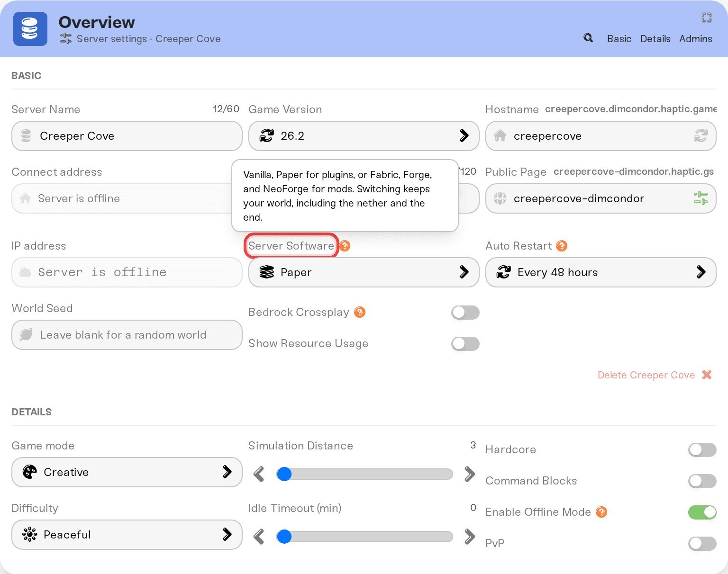This screenshot has height=574, width=728.
Task: Click the Server Software help question icon
Action: tap(345, 246)
